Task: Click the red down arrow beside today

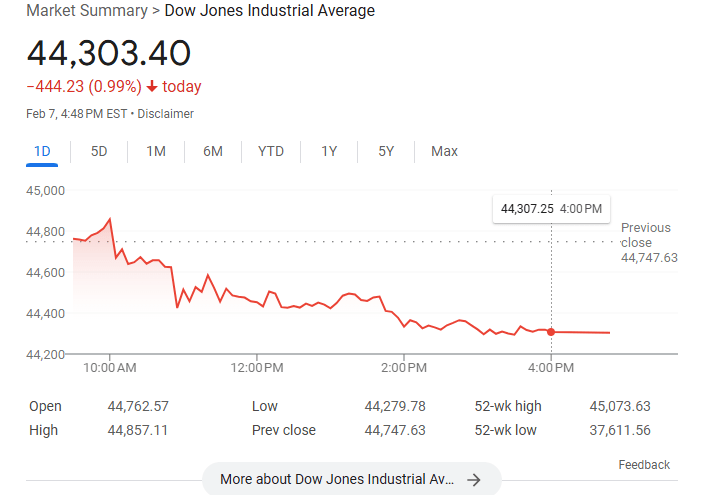Action: pyautogui.click(x=152, y=86)
